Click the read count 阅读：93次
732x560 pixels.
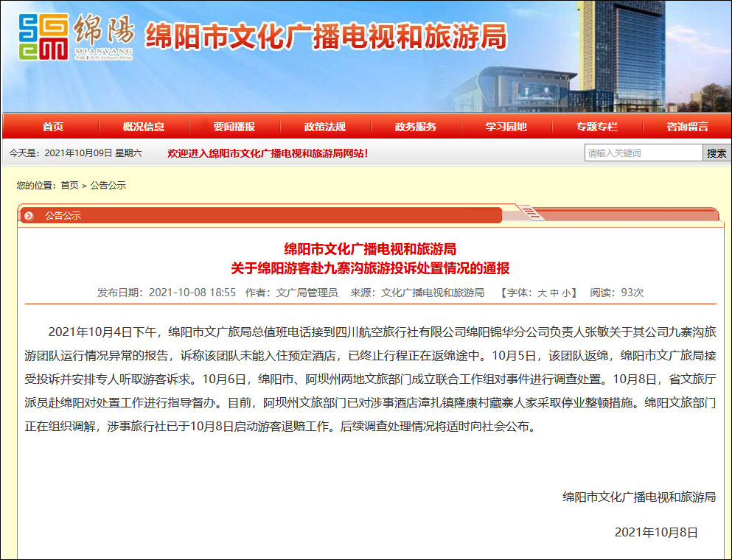[617, 293]
